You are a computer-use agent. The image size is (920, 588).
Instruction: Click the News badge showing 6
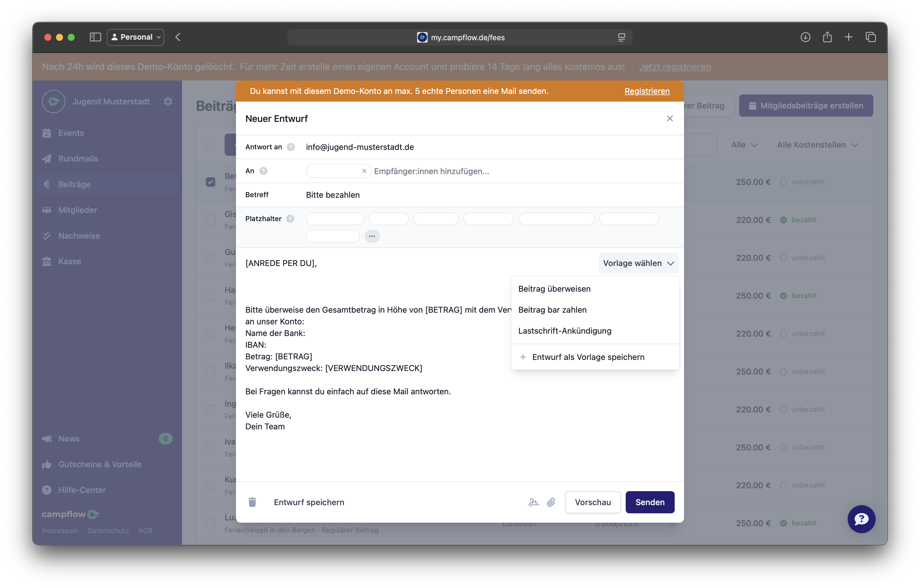click(165, 439)
